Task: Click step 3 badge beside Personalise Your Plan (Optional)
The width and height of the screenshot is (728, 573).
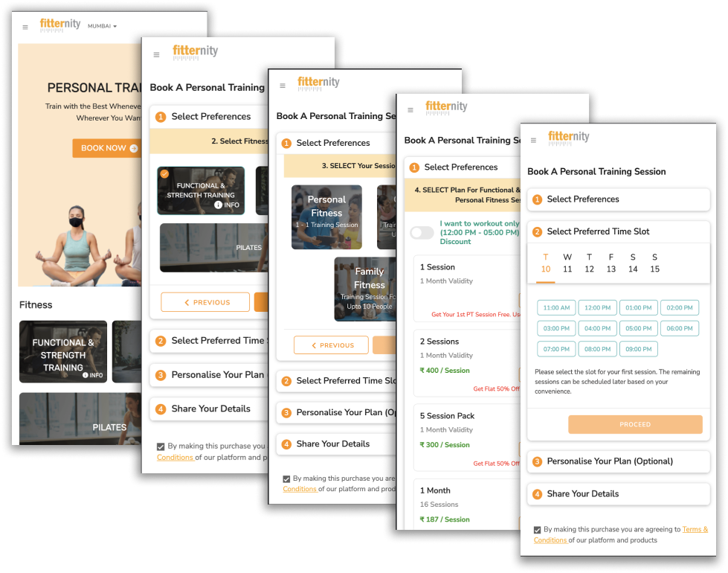Action: [537, 462]
